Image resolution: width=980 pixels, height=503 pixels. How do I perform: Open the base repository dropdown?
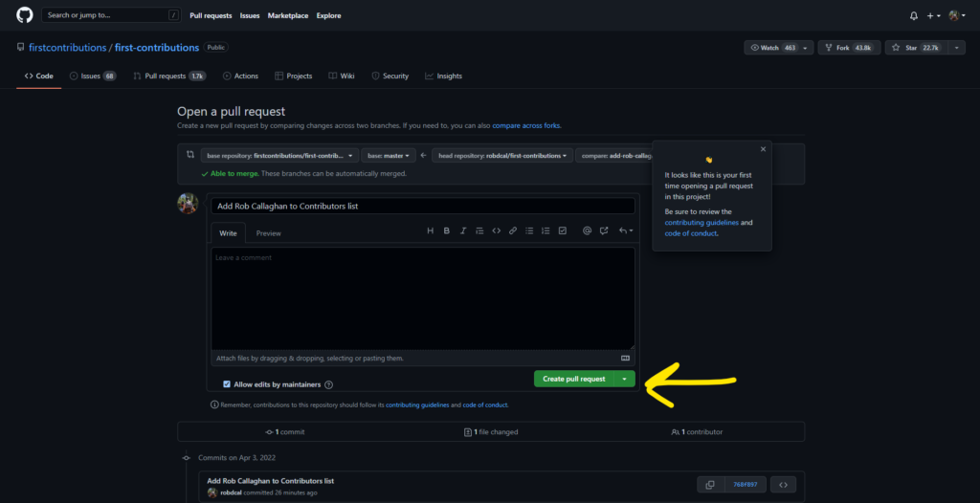[279, 156]
